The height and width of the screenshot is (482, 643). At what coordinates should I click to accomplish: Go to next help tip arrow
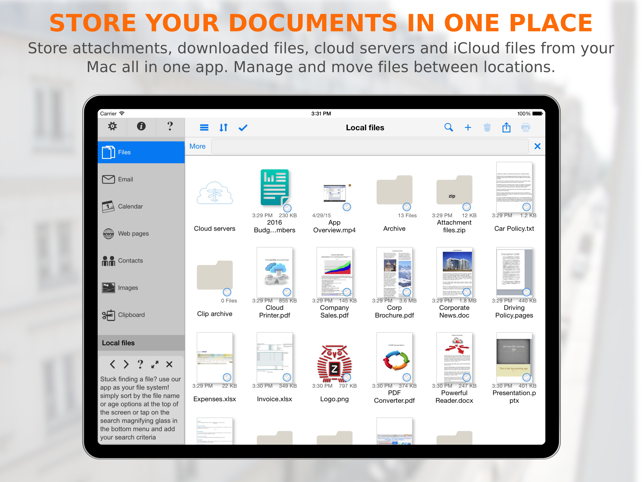pyautogui.click(x=126, y=364)
